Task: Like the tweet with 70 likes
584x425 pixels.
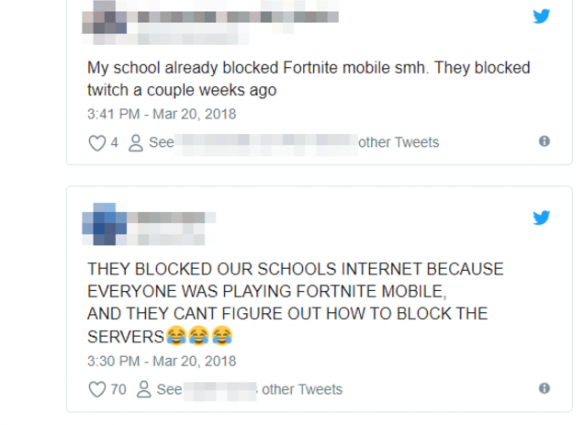Action: [97, 390]
